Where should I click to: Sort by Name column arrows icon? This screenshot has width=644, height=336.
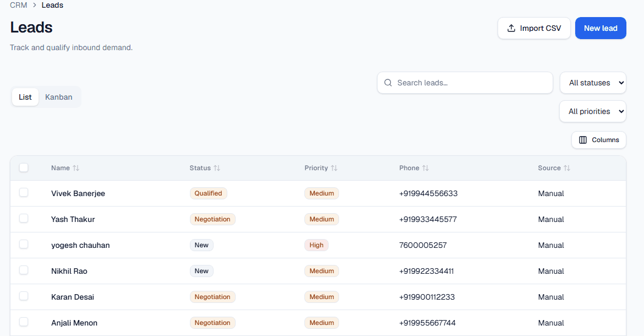coord(76,168)
